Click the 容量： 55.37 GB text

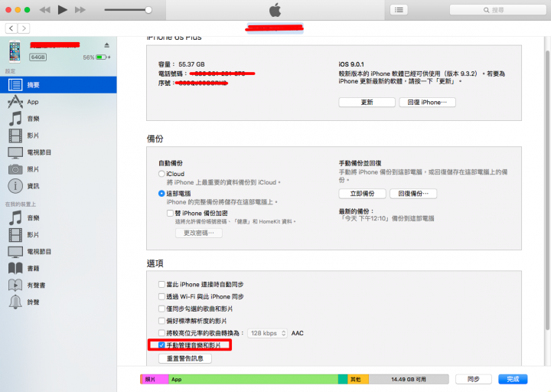[x=181, y=64]
